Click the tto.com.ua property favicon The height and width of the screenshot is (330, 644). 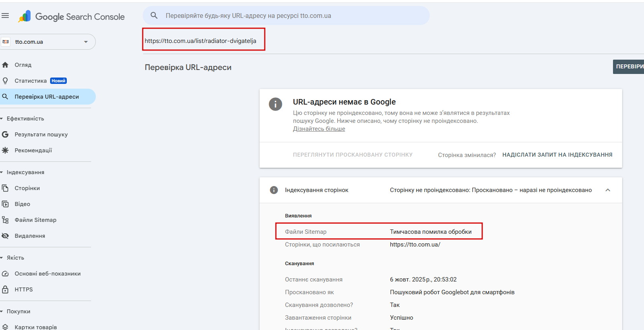pos(6,42)
